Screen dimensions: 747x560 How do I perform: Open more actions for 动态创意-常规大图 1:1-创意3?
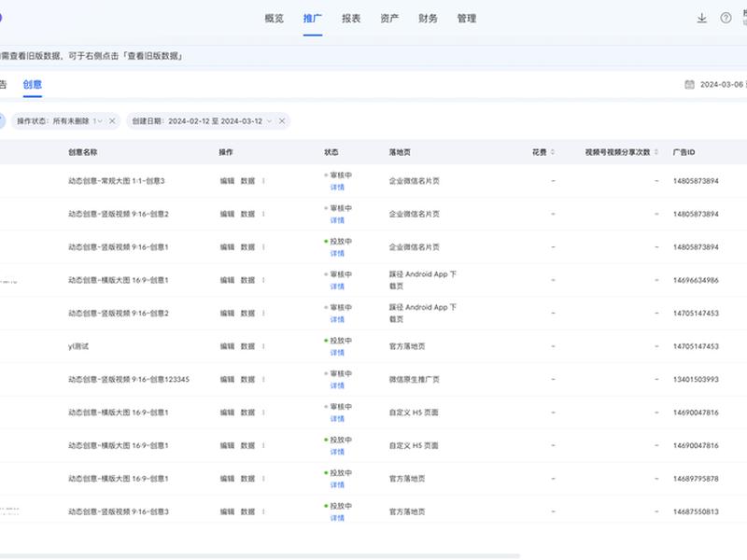coord(263,181)
